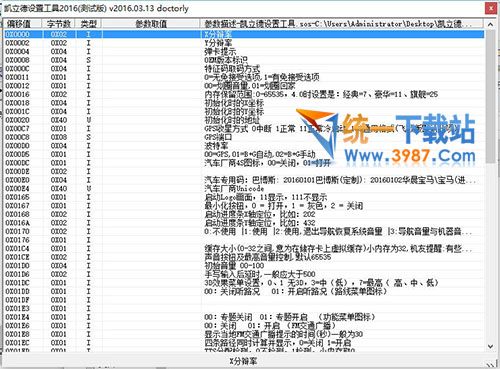
Task: Sort by the 偏移值 column header
Action: [22, 24]
